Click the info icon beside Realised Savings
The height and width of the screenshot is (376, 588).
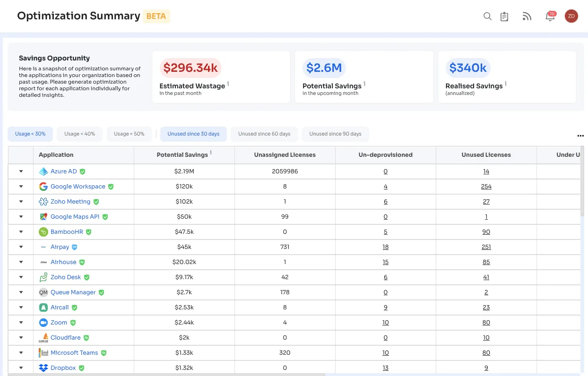(506, 84)
